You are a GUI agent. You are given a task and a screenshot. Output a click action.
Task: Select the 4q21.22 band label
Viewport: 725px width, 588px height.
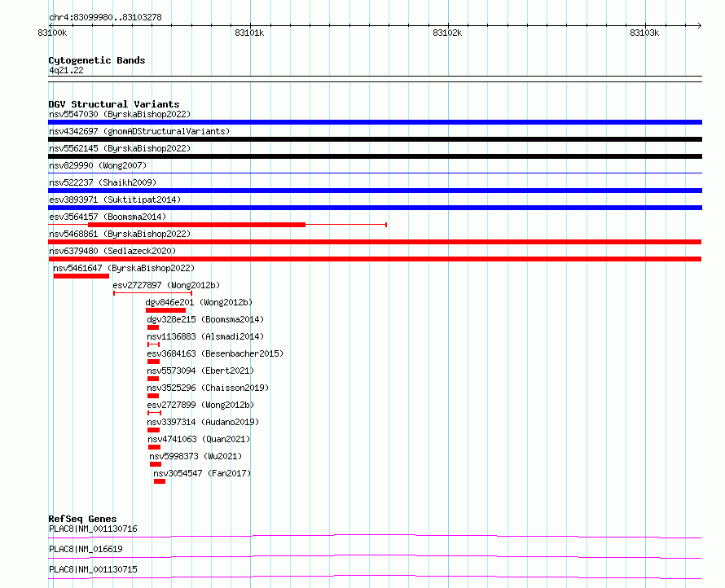click(x=66, y=70)
